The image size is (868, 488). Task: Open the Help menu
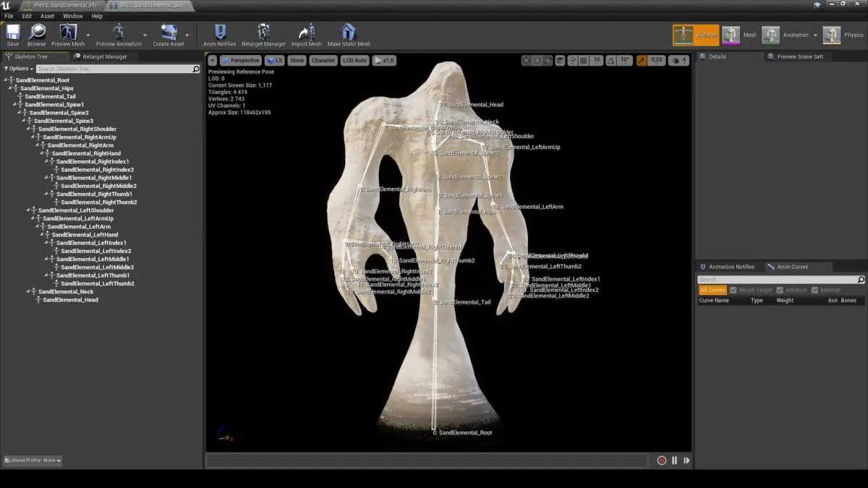pos(97,16)
